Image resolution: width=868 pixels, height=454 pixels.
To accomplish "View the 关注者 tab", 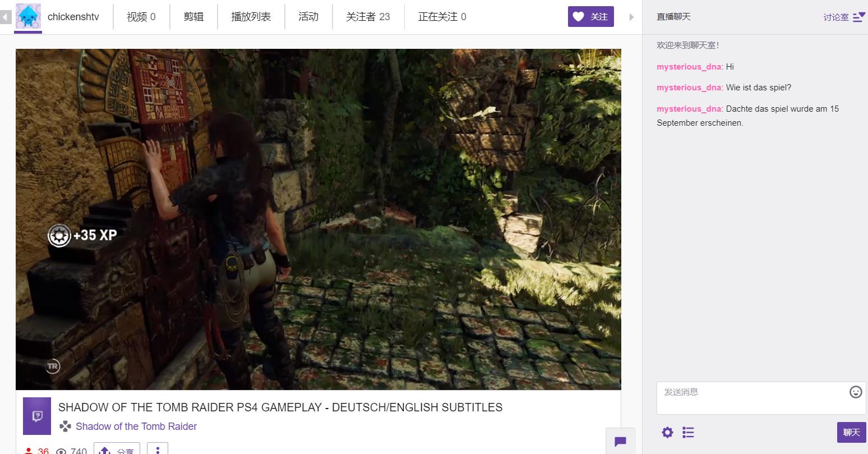I will point(368,17).
